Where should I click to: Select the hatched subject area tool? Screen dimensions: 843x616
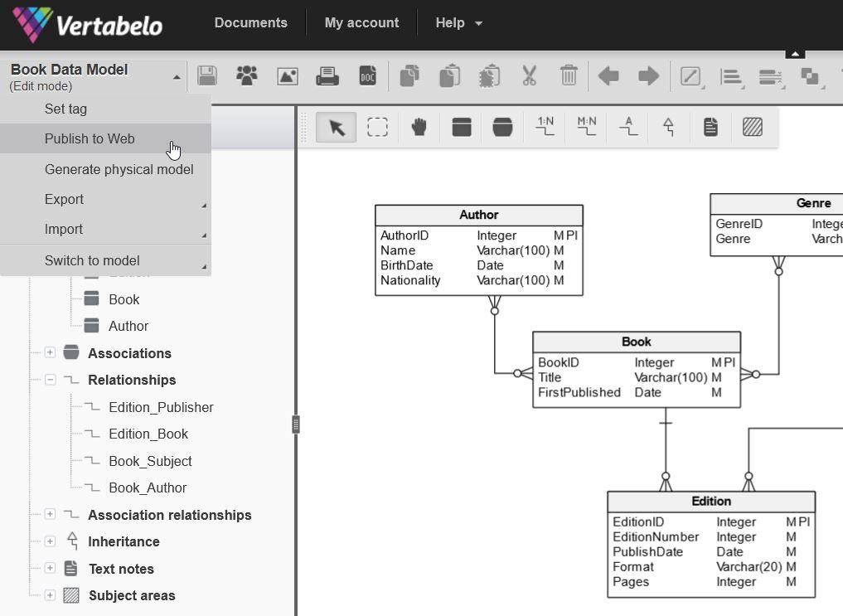(752, 128)
